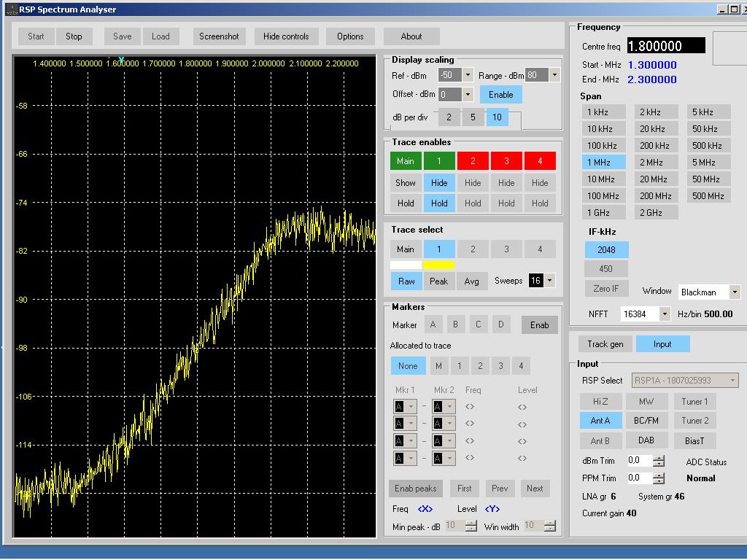Select None in Allocated to trace
This screenshot has height=560, width=747.
coord(408,366)
